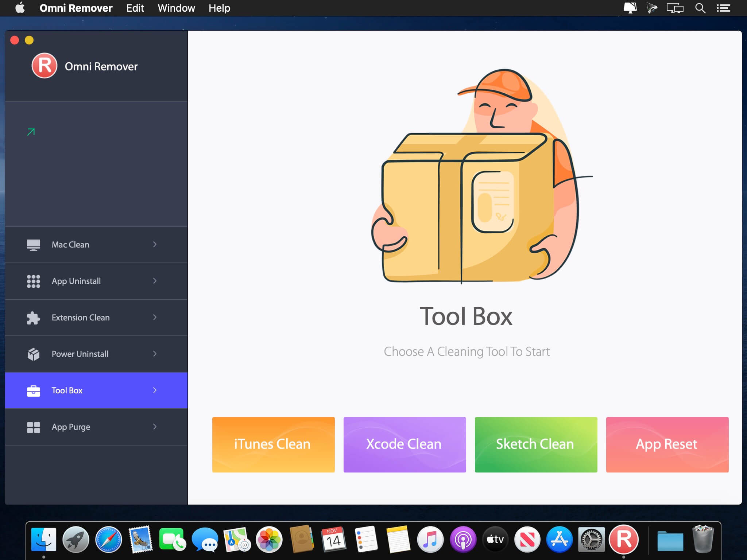Open App Purge using its icon
This screenshot has height=560, width=747.
[x=34, y=427]
